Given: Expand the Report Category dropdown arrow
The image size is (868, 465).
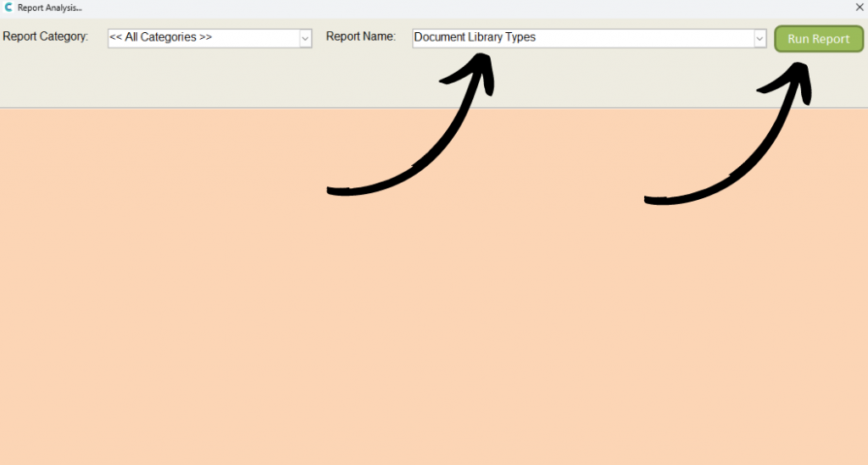Looking at the screenshot, I should coord(305,38).
